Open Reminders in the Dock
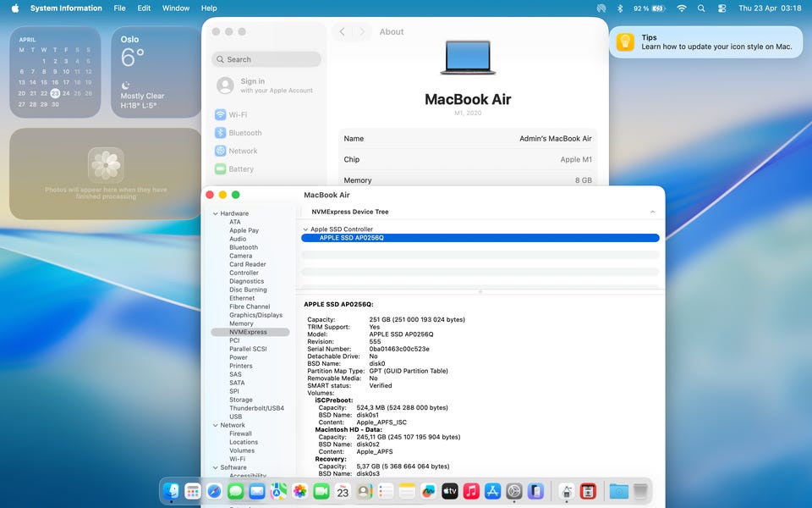812x508 pixels. click(386, 490)
